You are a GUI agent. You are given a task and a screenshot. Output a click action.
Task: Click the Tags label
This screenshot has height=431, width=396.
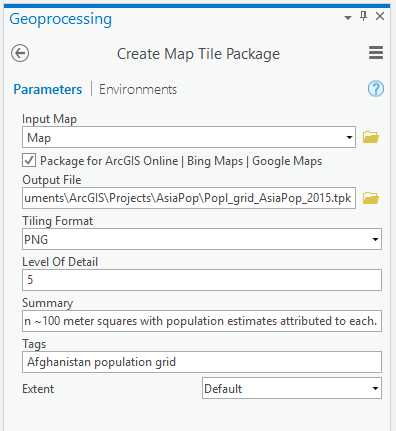[x=34, y=344]
